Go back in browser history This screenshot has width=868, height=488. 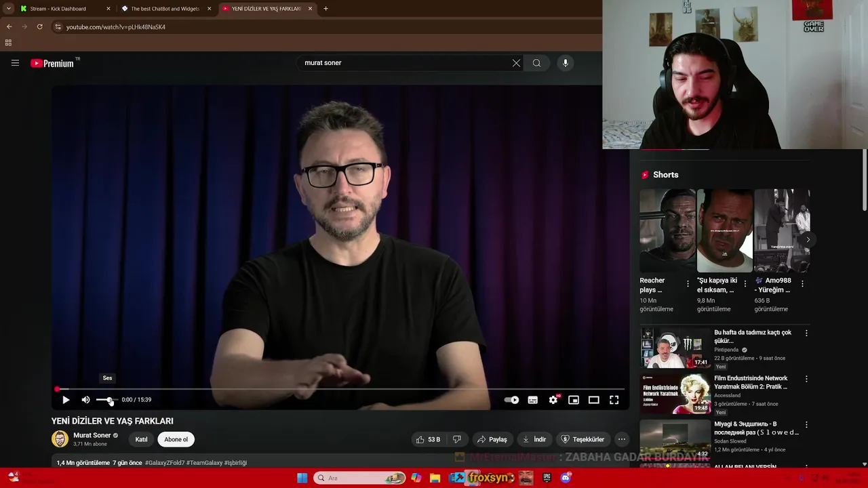pos(9,26)
